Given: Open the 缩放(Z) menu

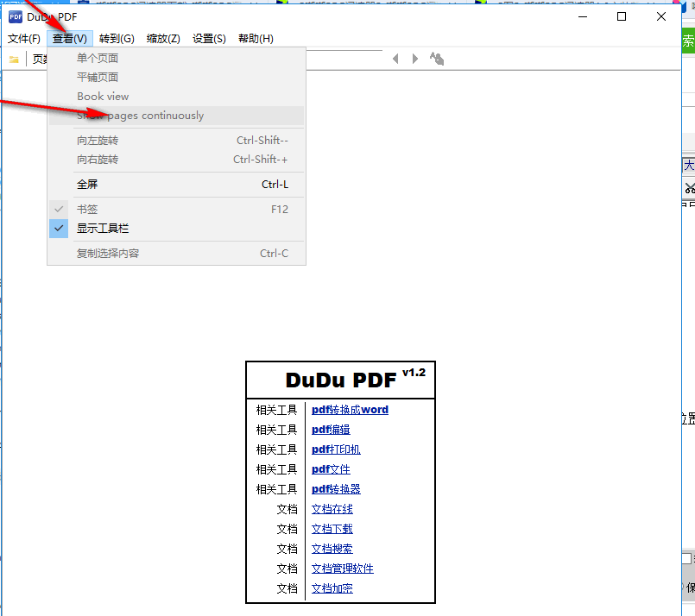Looking at the screenshot, I should [x=163, y=39].
